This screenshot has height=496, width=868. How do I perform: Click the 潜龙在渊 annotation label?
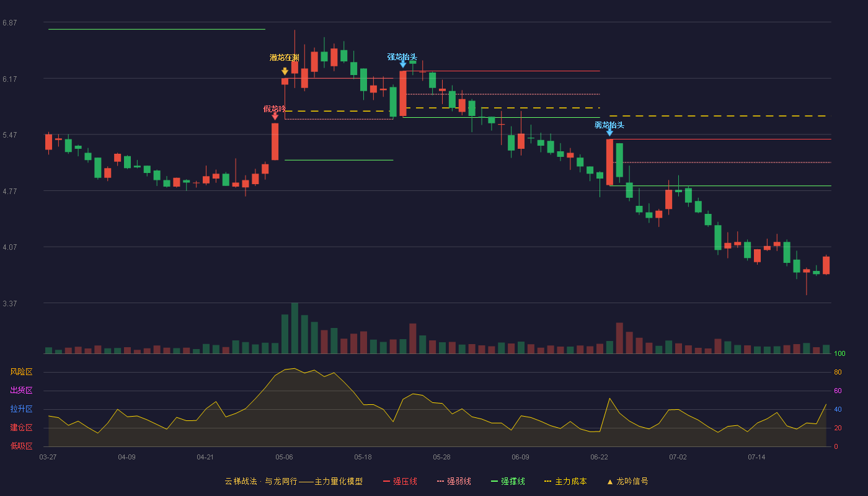pos(284,58)
